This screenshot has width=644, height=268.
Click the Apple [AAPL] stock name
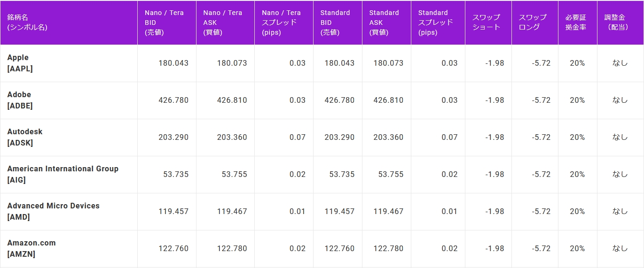pos(20,63)
